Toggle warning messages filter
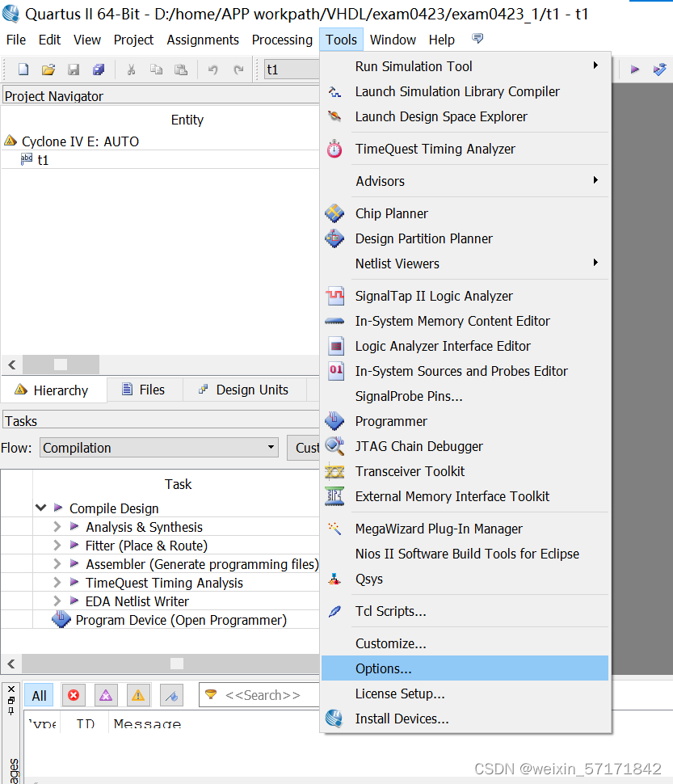This screenshot has width=673, height=784. [138, 696]
